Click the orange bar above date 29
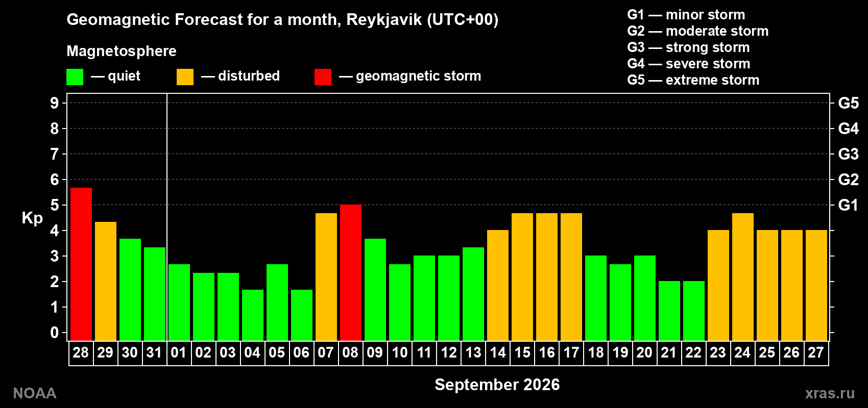The image size is (868, 408). (x=106, y=281)
